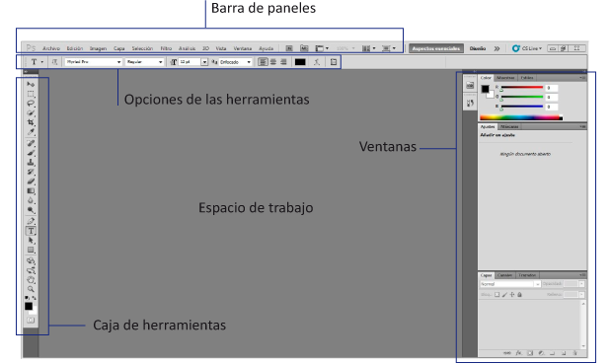612x364 pixels.
Task: Open the Type tool preset picker
Action: coord(37,61)
